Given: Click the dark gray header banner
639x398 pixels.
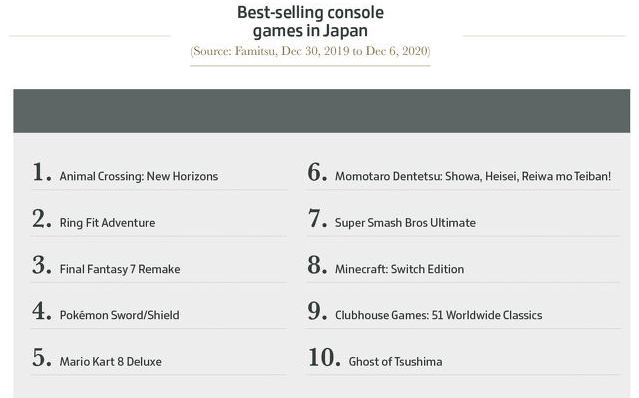Looking at the screenshot, I should 322,111.
